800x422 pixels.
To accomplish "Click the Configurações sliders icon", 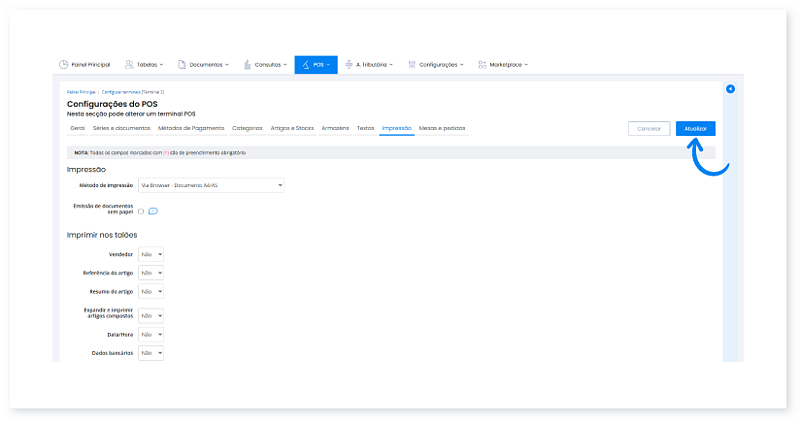I will (411, 64).
